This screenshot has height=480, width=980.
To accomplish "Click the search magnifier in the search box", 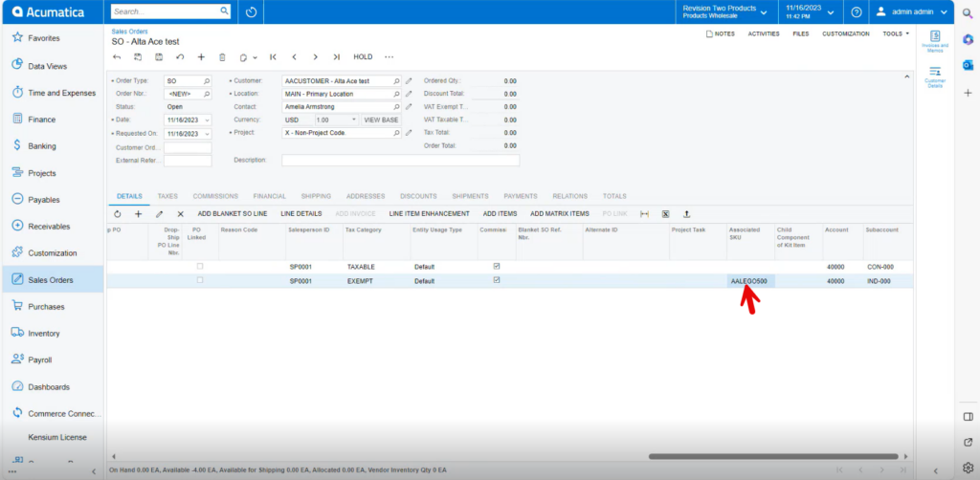I will [x=224, y=11].
